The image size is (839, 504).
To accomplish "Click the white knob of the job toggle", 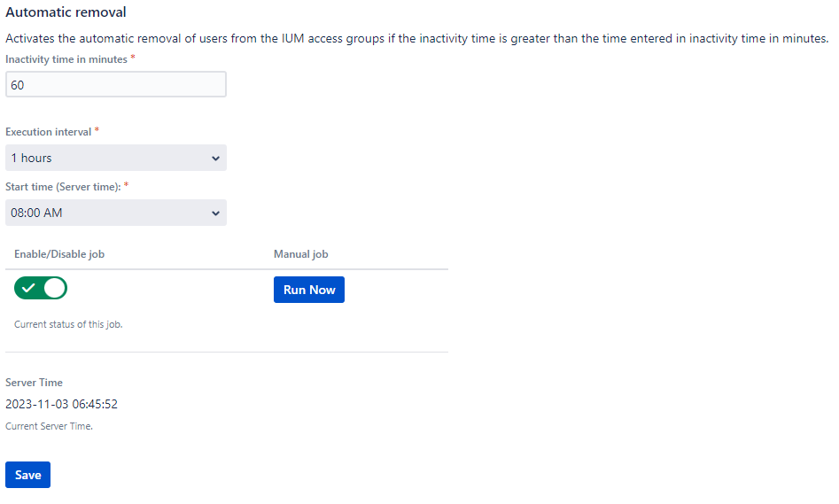I will [x=54, y=289].
